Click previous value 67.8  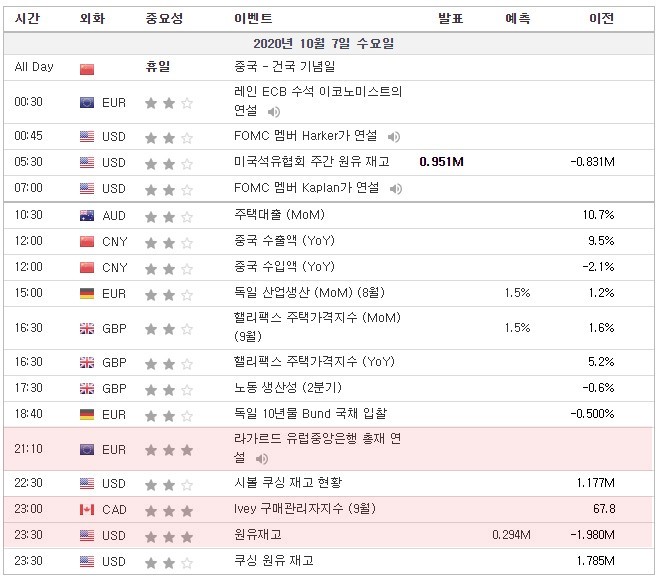604,509
